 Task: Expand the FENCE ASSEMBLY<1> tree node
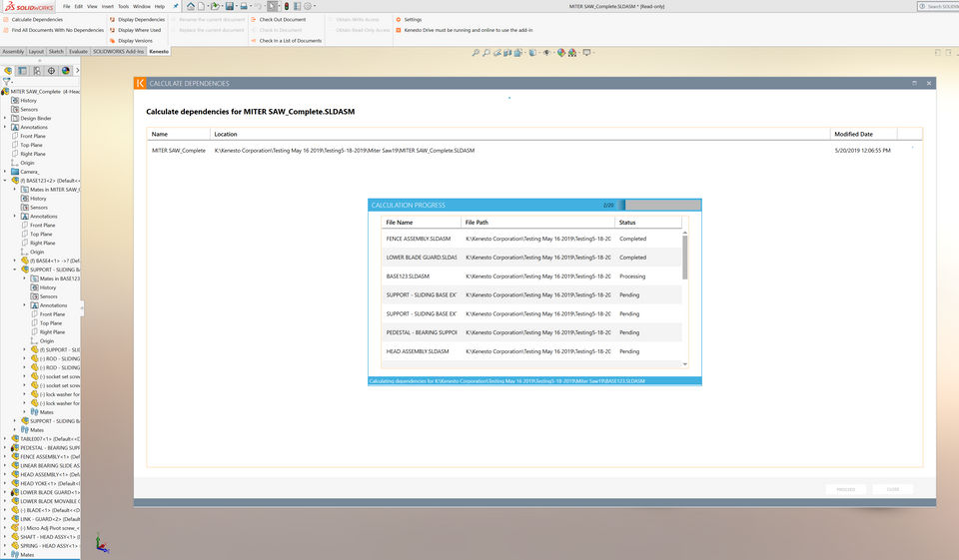click(x=6, y=456)
